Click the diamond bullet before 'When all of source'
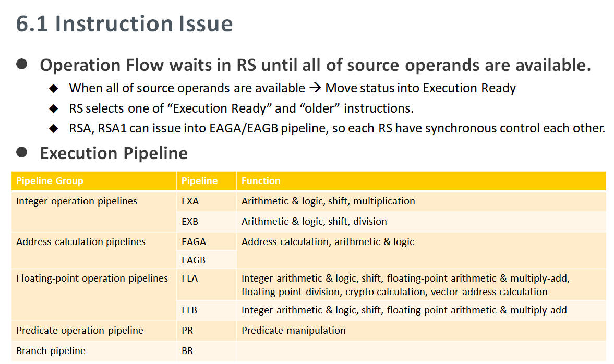This screenshot has height=364, width=614. (54, 89)
